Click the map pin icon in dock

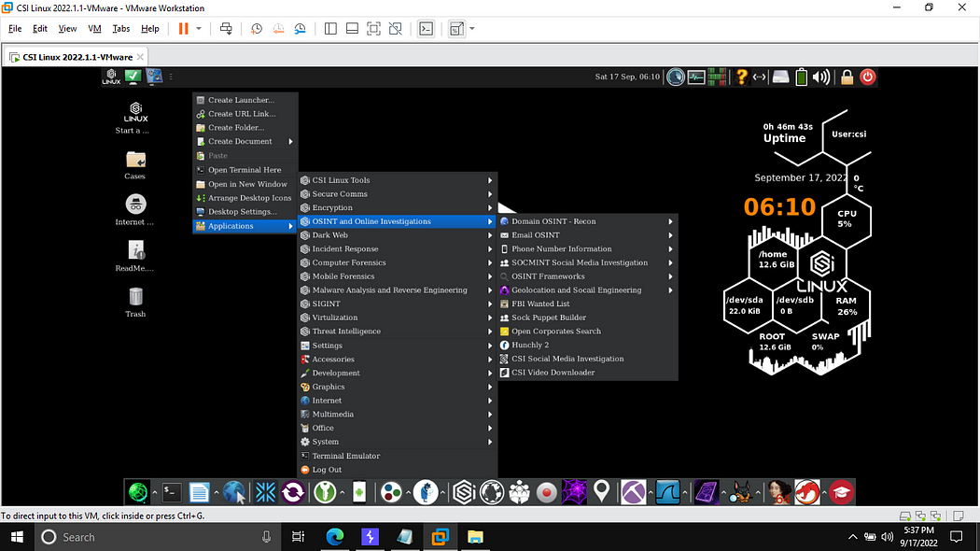[601, 493]
